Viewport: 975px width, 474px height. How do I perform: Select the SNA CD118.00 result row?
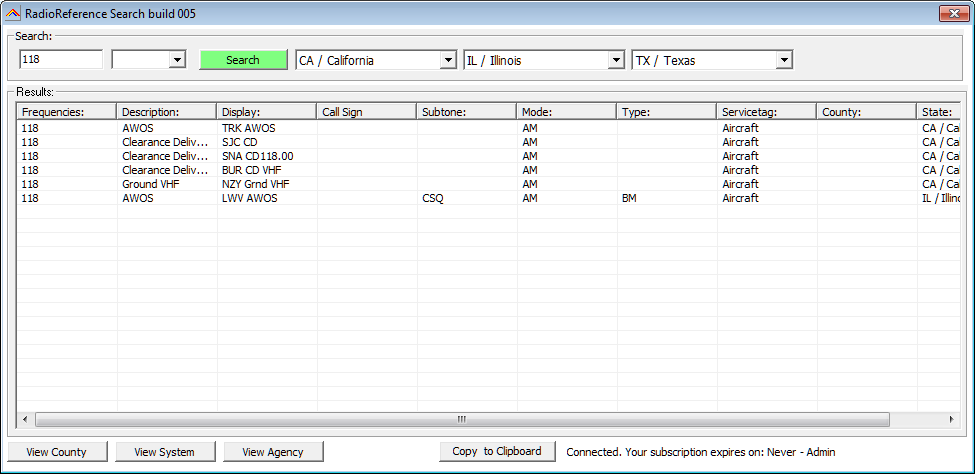(488, 156)
